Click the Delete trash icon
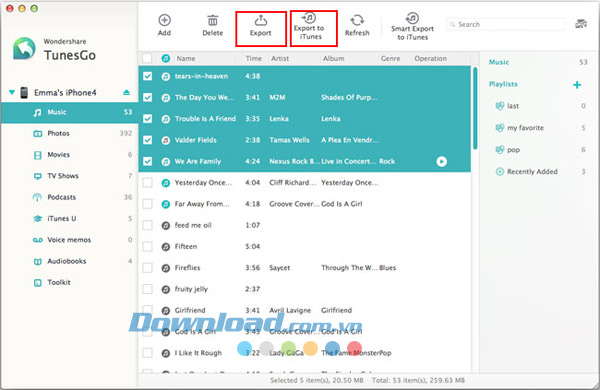The width and height of the screenshot is (600, 390). (x=212, y=20)
